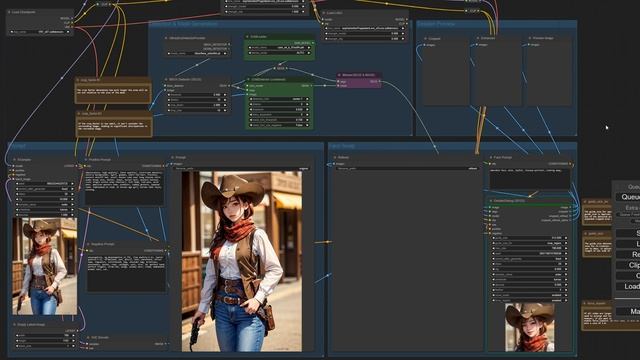The height and width of the screenshot is (360, 640).
Task: Collapse the BBOX Detector (SEGS) node dot
Action: 166,80
